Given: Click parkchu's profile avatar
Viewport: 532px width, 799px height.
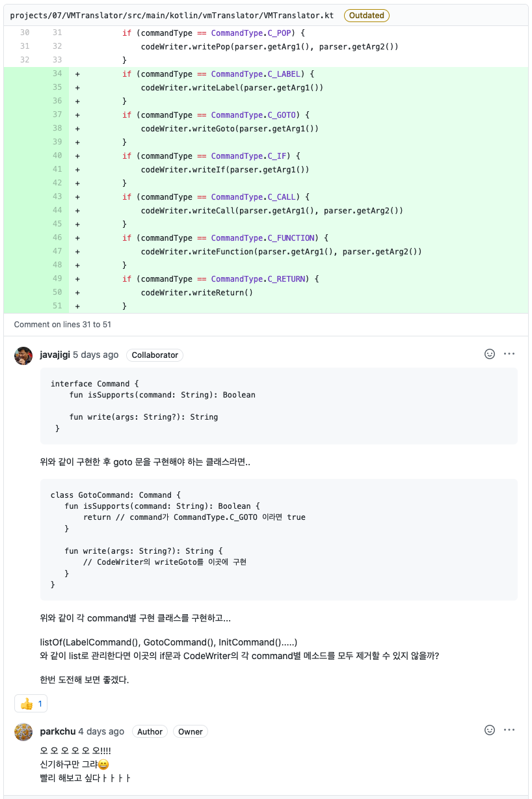Looking at the screenshot, I should (x=23, y=732).
